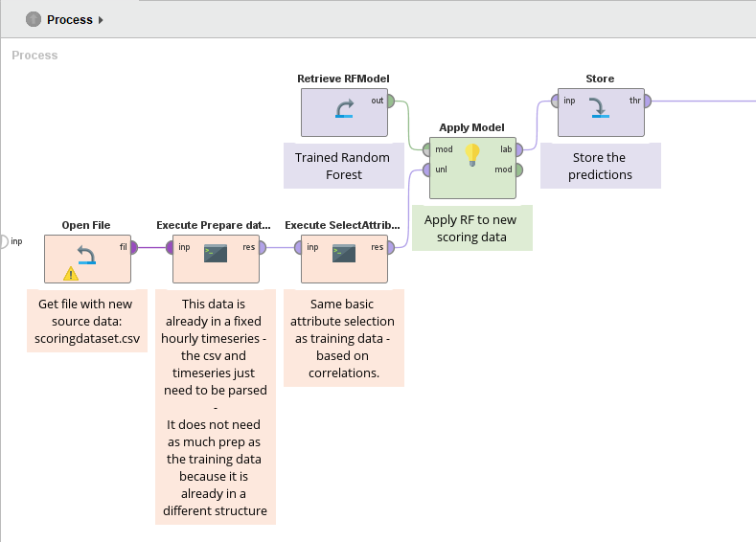Select the Open File operator icon

tap(86, 256)
